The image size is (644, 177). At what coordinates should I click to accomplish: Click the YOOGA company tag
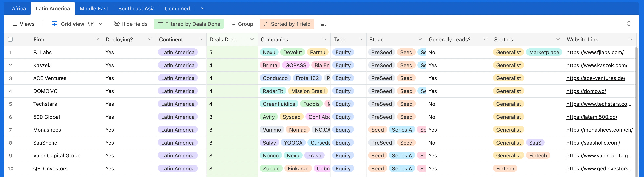coord(293,143)
